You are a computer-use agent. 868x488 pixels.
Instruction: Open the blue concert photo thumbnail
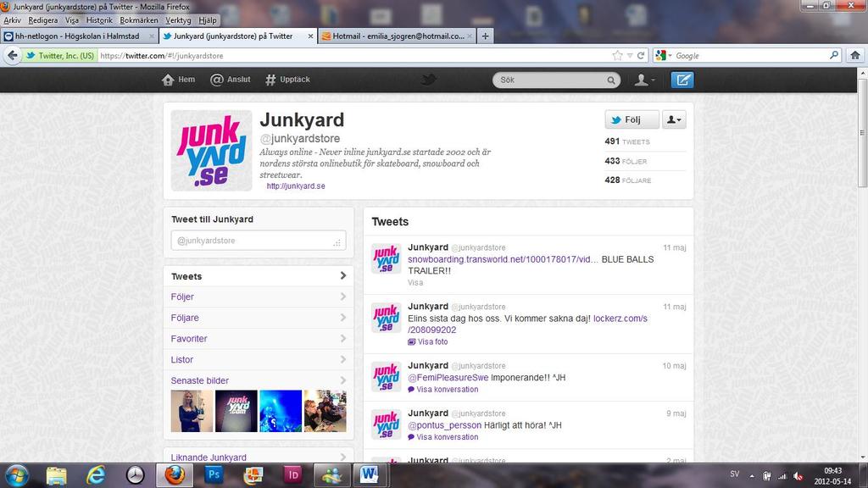point(281,411)
